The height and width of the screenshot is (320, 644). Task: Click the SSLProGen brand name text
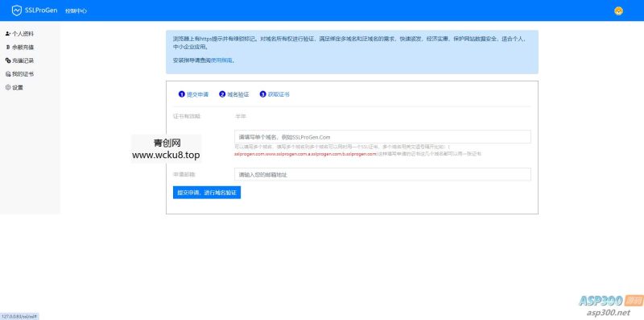41,10
